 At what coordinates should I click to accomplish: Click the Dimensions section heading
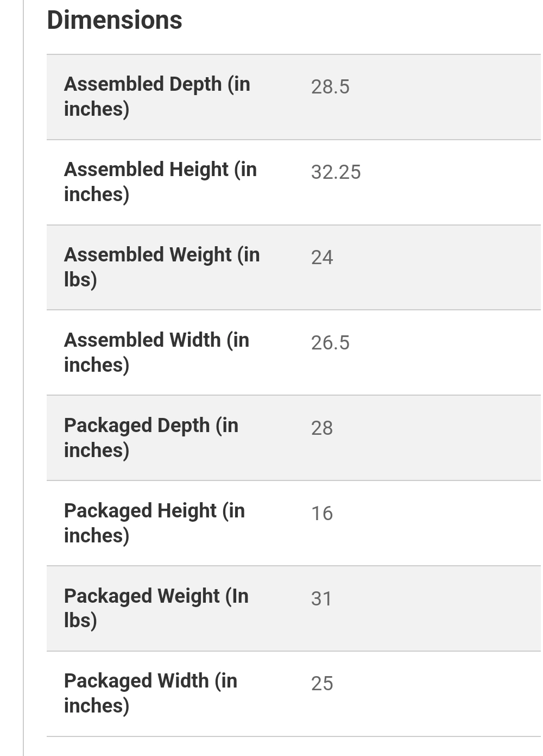[115, 20]
